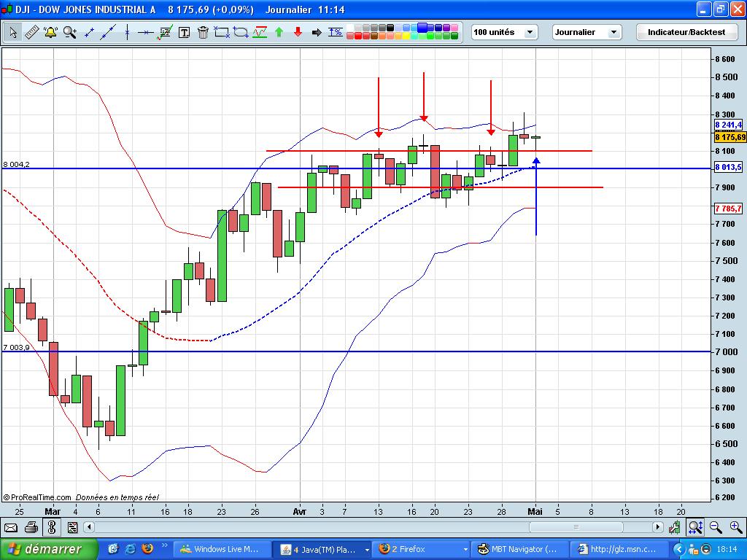Pick the cyan color swatch
Screen dimensions: 747x560
414,36
